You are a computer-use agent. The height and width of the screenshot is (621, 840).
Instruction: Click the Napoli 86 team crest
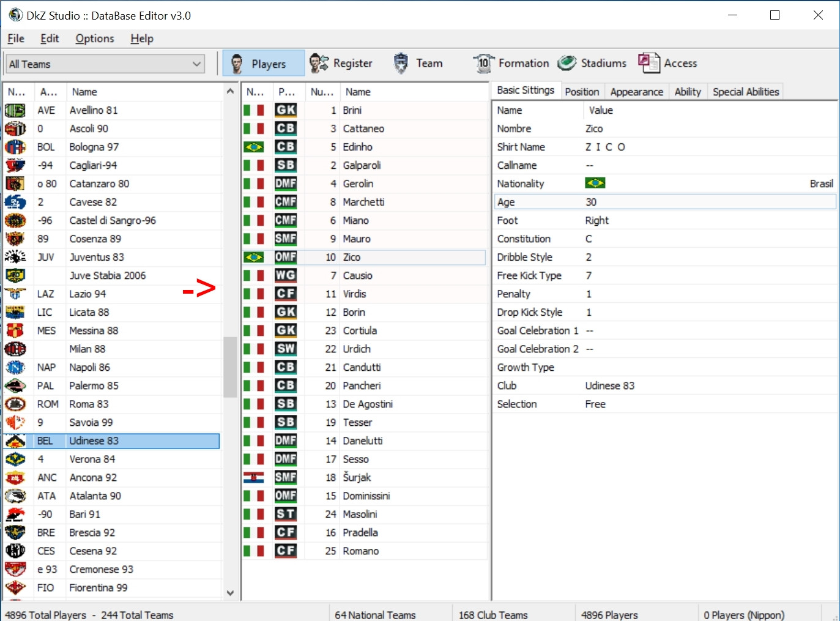(15, 367)
